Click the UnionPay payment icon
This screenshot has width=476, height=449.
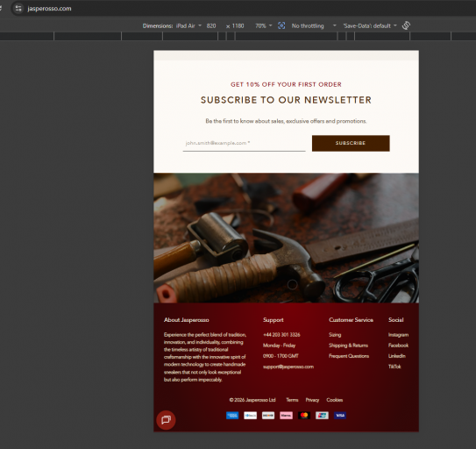coord(322,416)
